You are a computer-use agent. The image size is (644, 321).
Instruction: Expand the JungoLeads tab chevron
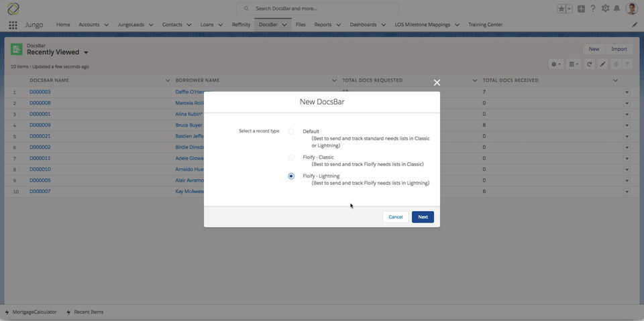pos(151,25)
